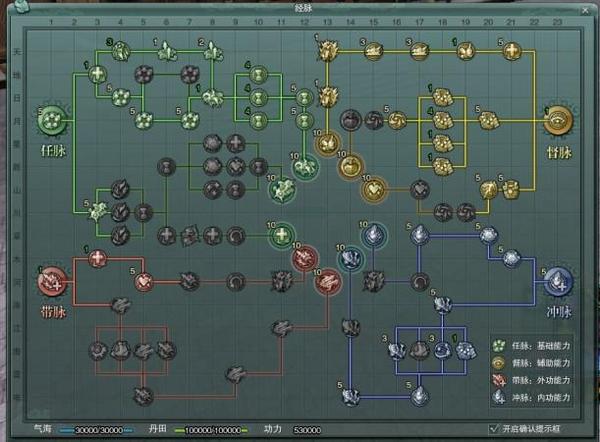The height and width of the screenshot is (442, 600).
Task: Select the large green 任脉 meridian node
Action: 50,120
